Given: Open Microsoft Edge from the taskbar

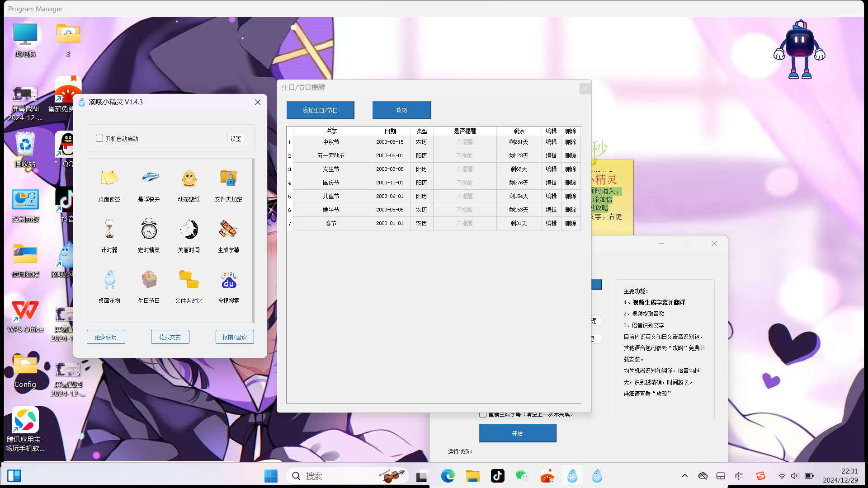Looking at the screenshot, I should point(448,476).
